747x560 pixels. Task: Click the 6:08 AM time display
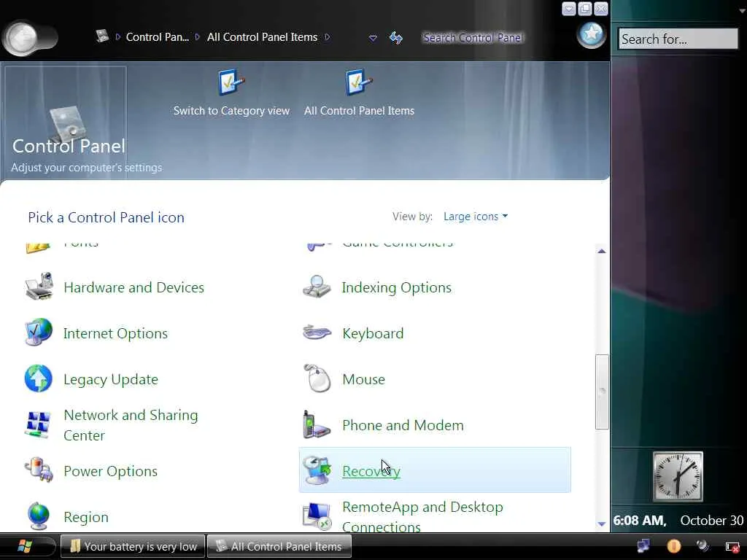640,521
